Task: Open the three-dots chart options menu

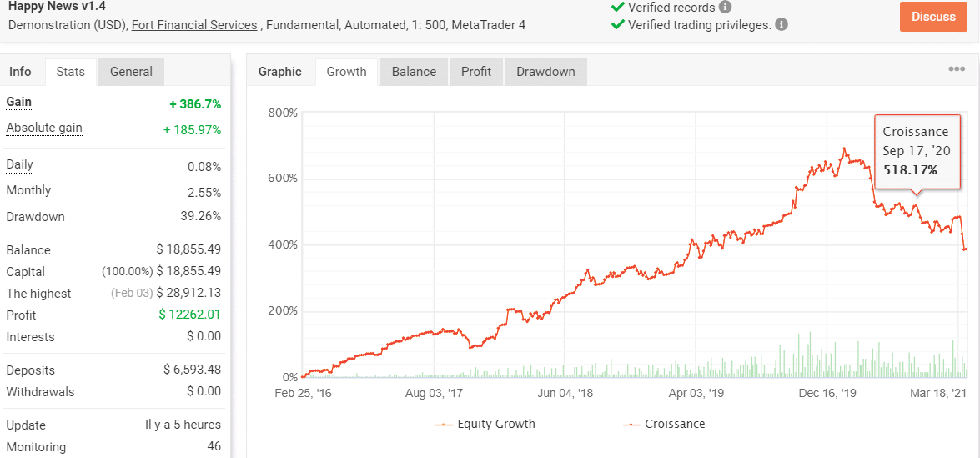Action: coord(957,68)
